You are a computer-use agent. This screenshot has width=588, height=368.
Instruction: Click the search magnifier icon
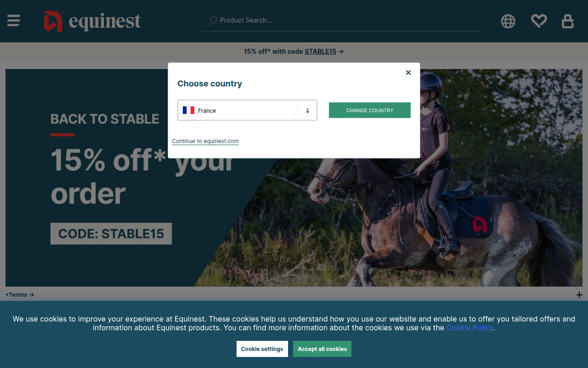point(212,21)
